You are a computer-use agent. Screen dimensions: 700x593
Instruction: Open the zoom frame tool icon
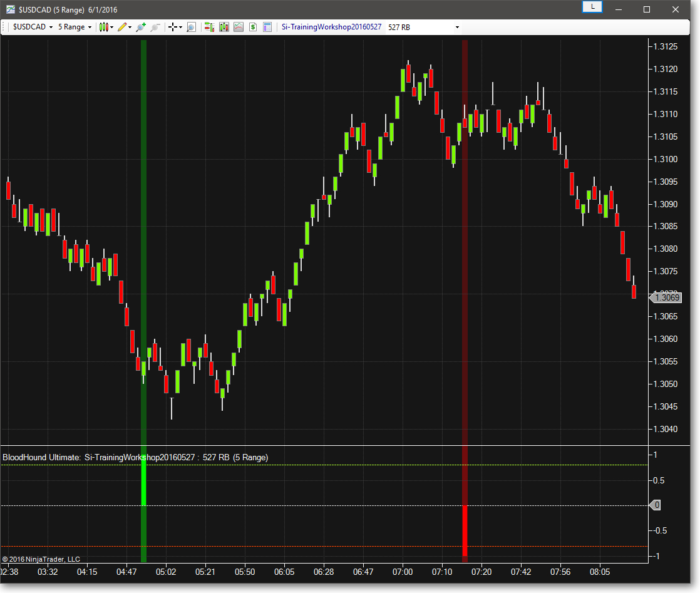[191, 27]
